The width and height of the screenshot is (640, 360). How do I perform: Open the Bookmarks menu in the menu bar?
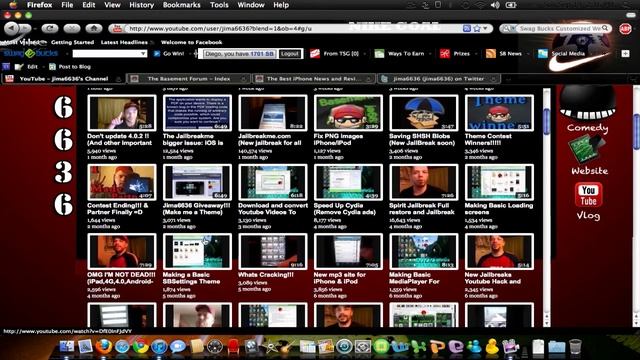(x=182, y=5)
